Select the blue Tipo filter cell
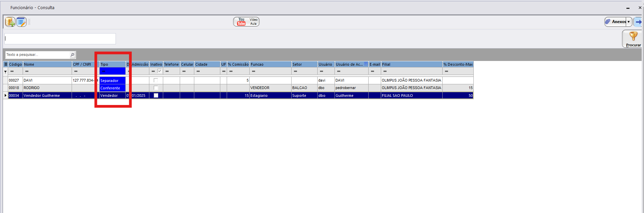644x213 pixels. click(x=112, y=71)
